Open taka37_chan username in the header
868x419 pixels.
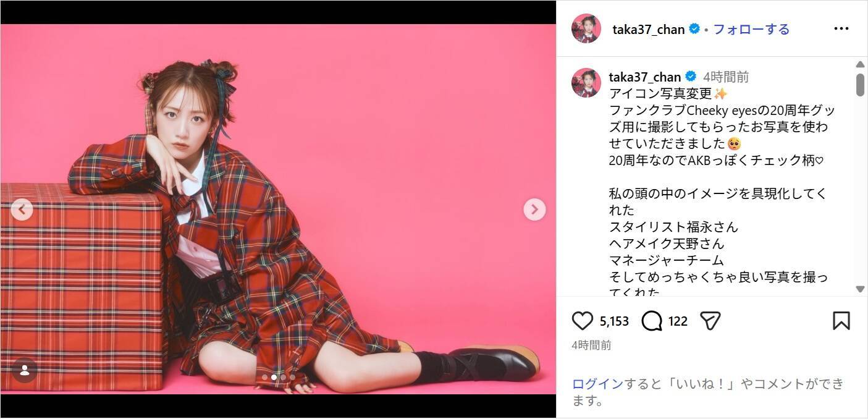point(648,29)
